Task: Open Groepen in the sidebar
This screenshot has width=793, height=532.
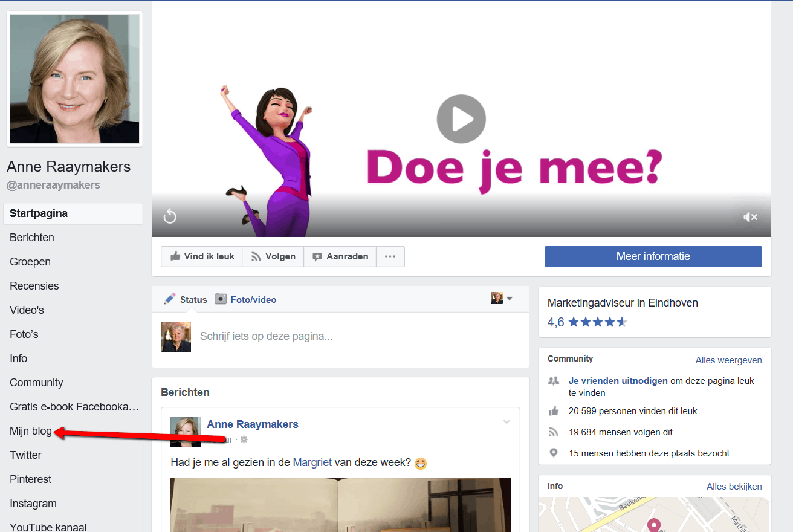Action: click(30, 262)
